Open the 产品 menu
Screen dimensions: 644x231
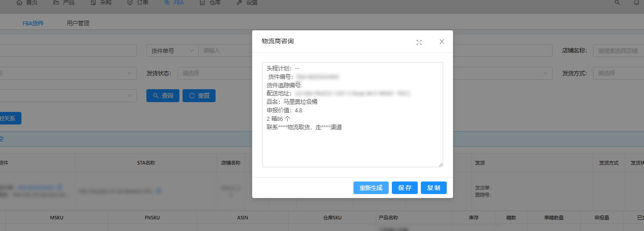click(63, 3)
